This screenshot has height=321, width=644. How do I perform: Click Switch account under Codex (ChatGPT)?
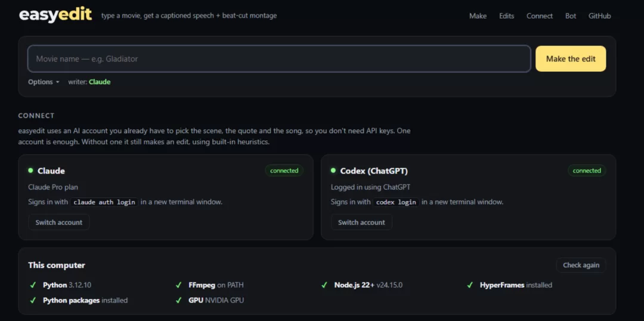point(361,223)
